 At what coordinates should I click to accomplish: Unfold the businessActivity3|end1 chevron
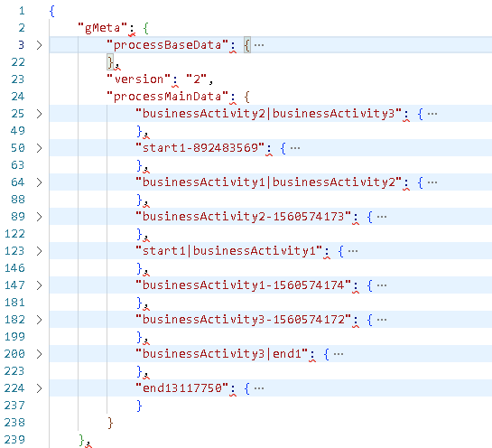pos(39,354)
